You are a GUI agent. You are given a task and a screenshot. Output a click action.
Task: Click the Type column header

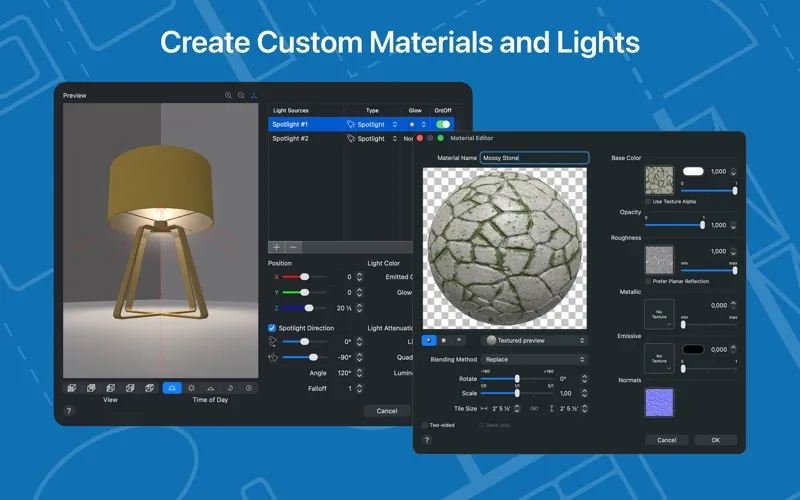372,110
